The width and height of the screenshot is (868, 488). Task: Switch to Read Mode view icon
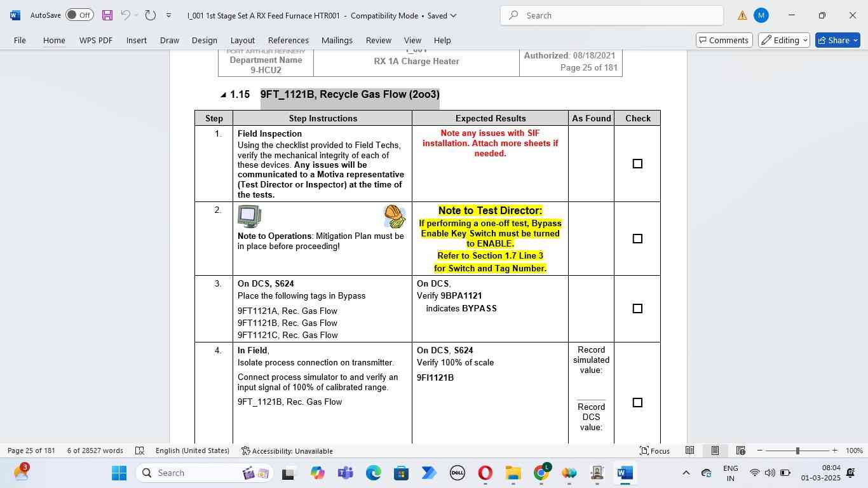pyautogui.click(x=689, y=451)
